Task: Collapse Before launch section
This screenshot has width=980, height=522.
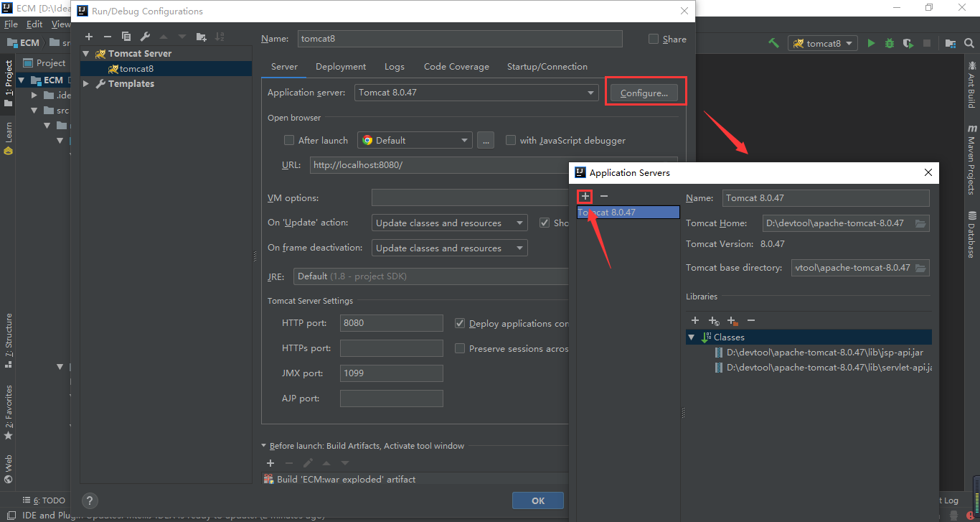Action: [x=263, y=446]
